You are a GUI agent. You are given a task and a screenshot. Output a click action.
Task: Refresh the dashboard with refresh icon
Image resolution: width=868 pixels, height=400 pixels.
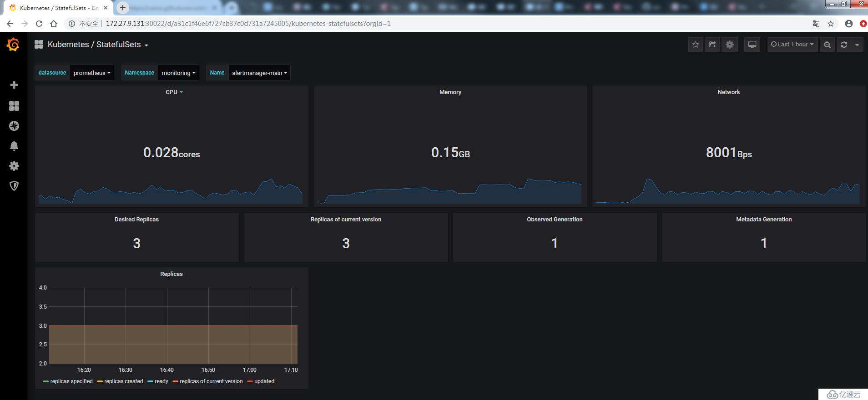coord(844,45)
